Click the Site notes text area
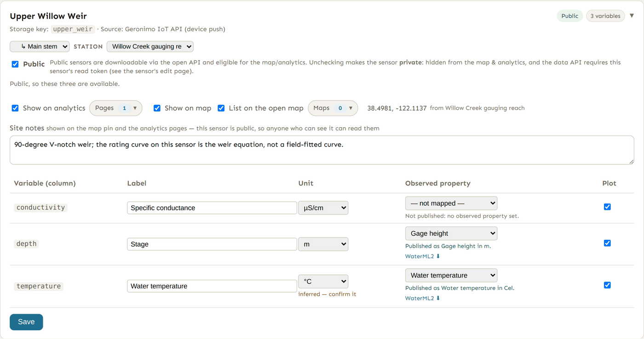This screenshot has height=339, width=644. [x=322, y=150]
